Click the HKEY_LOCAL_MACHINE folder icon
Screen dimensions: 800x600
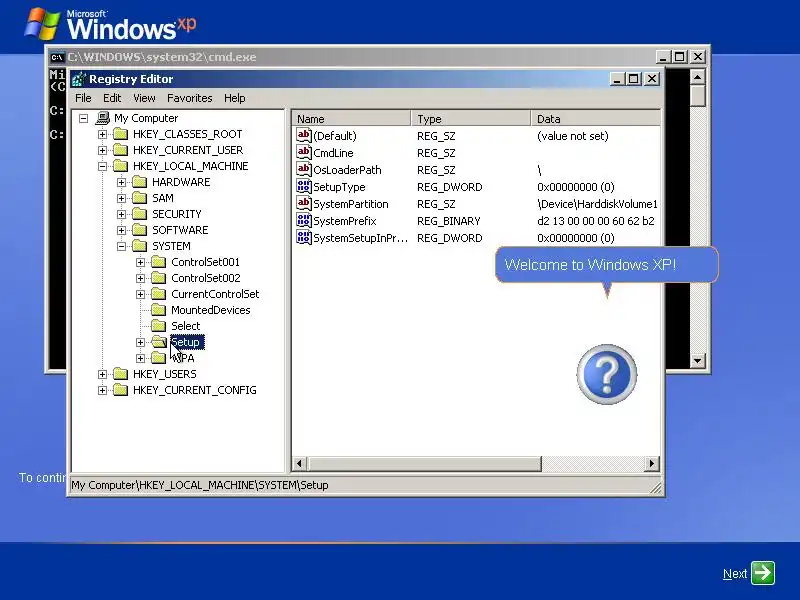click(x=120, y=166)
